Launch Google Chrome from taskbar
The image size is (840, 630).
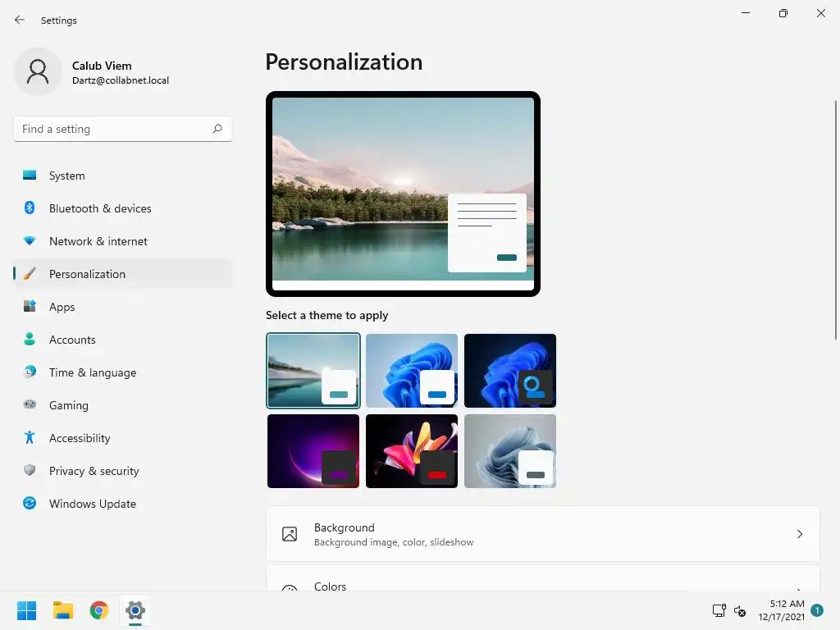(99, 610)
